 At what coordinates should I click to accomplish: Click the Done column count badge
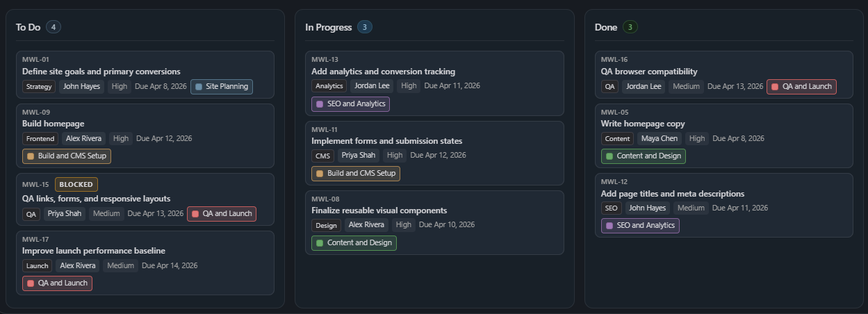point(630,27)
